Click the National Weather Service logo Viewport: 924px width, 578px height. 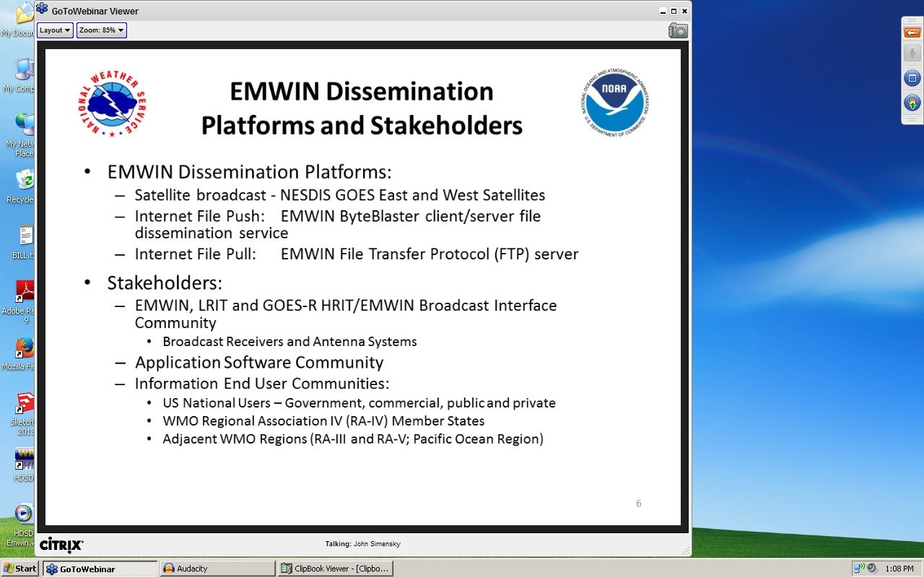point(112,103)
